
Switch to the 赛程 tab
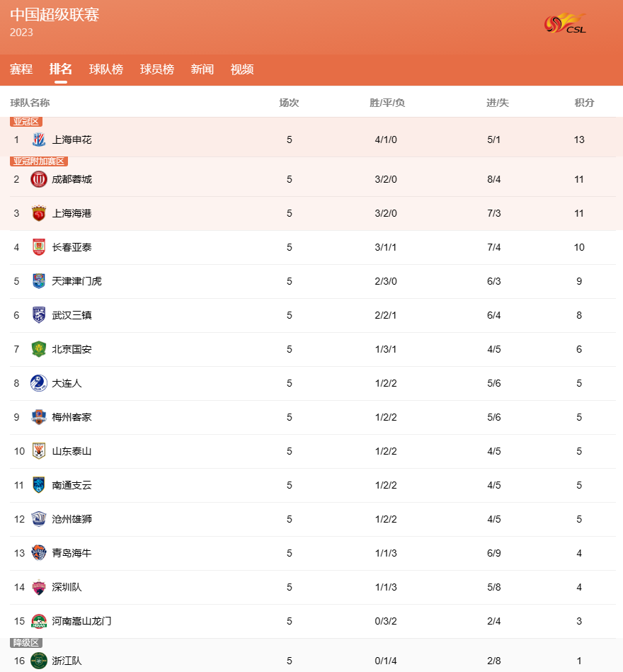point(21,69)
